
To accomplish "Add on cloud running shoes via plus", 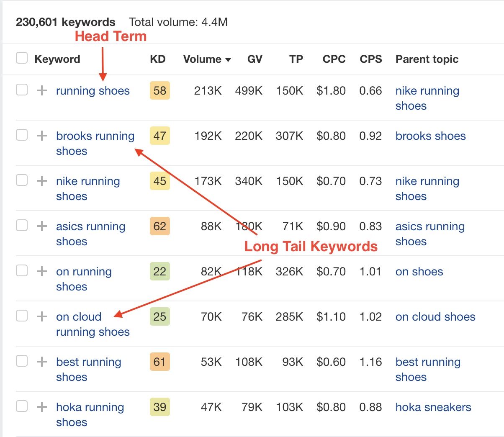I will point(41,316).
